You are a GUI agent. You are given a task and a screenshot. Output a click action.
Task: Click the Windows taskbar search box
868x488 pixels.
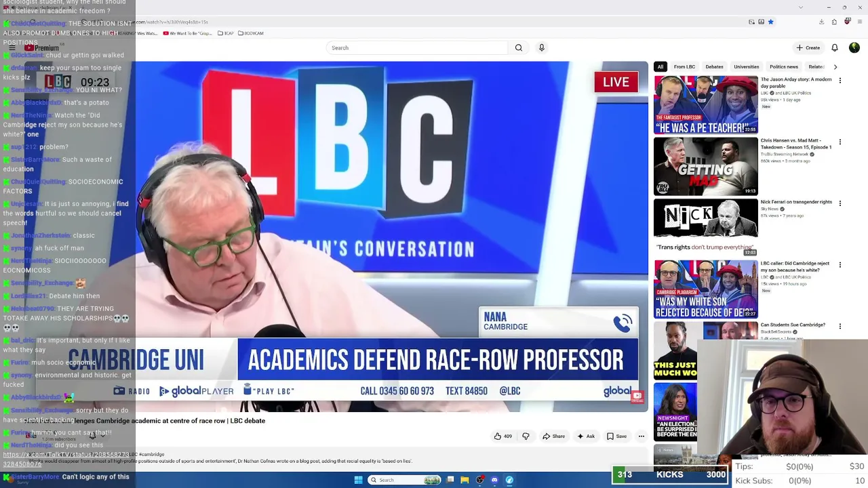click(x=405, y=480)
